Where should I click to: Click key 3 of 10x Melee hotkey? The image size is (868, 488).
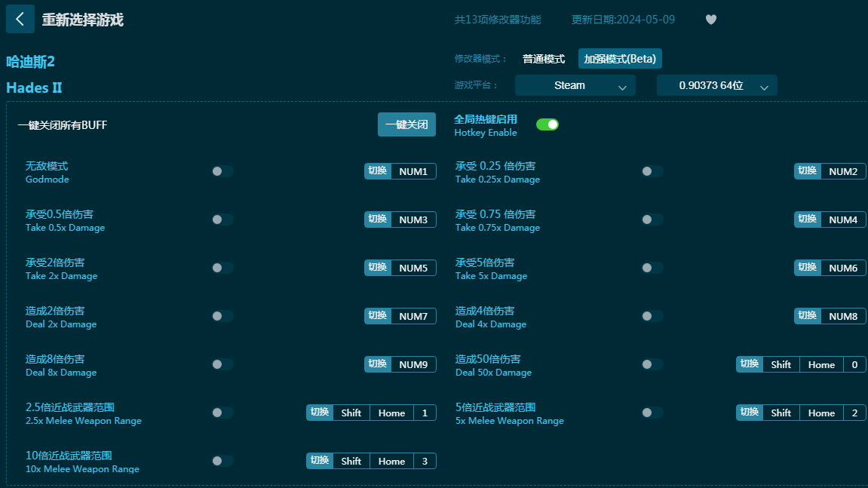coord(425,461)
